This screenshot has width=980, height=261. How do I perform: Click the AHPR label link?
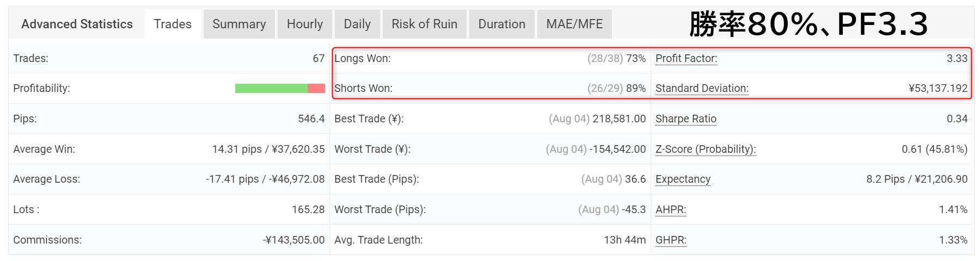671,209
